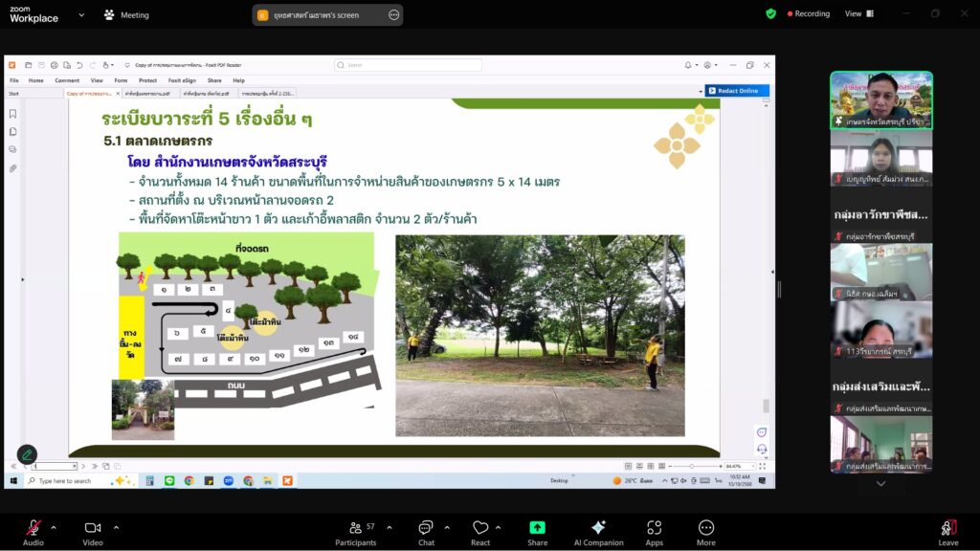Switch to the Meeting tab
Screen dimensions: 980x551
[x=125, y=15]
